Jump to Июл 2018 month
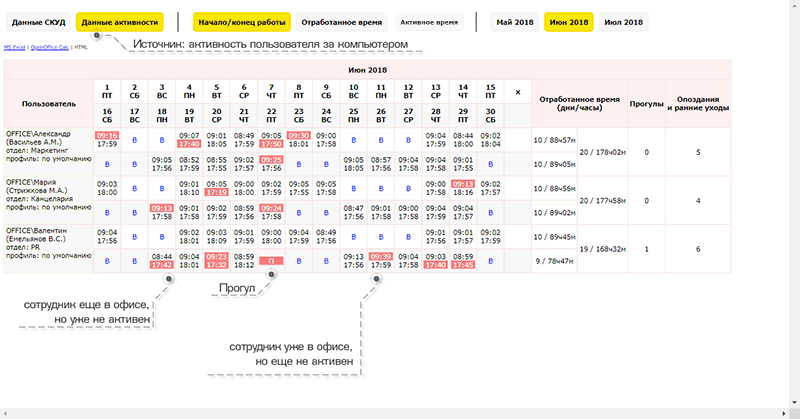This screenshot has height=419, width=800. [623, 22]
